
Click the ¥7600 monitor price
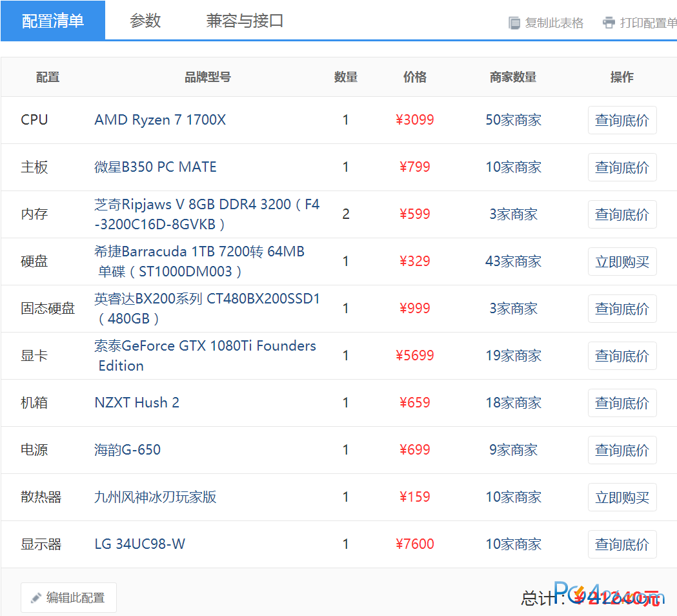tap(415, 544)
